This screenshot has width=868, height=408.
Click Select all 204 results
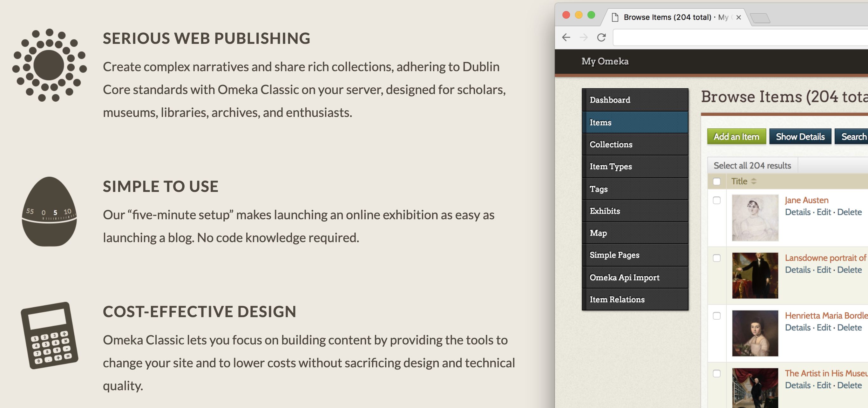[x=752, y=166]
